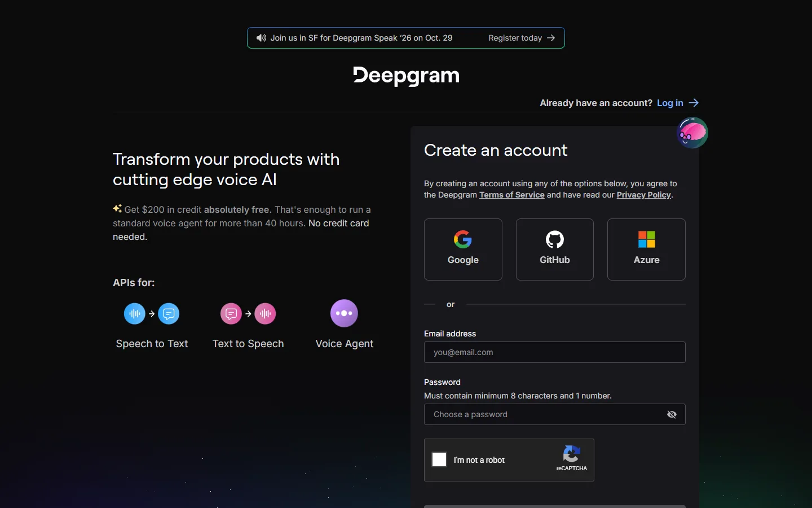Click the Speech to Text label
Screen dimensions: 812x508
coord(152,344)
